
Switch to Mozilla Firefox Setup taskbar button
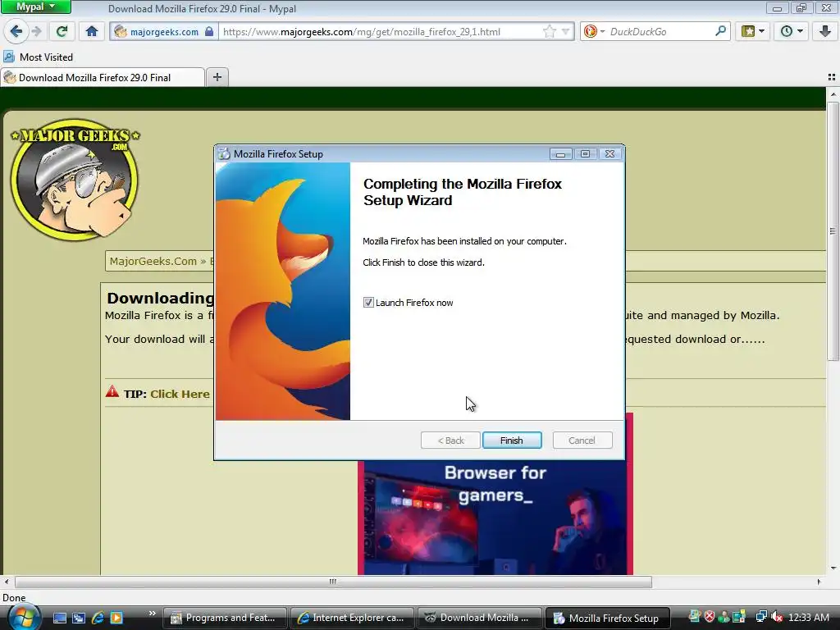point(607,618)
